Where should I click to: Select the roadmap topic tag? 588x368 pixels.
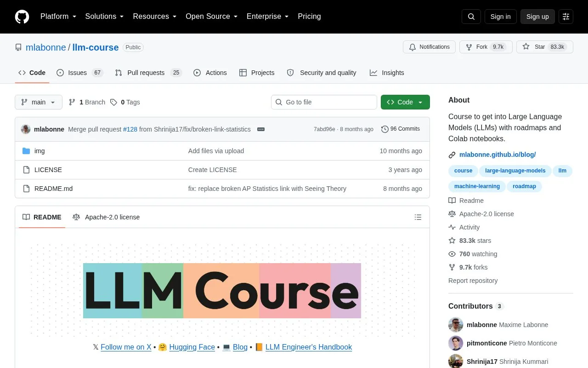click(x=524, y=186)
